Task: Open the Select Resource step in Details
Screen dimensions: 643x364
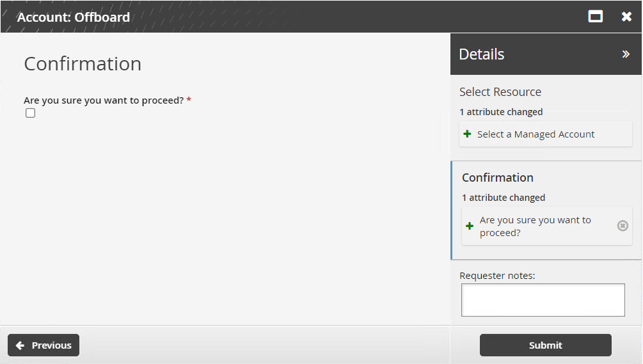Action: (x=500, y=92)
